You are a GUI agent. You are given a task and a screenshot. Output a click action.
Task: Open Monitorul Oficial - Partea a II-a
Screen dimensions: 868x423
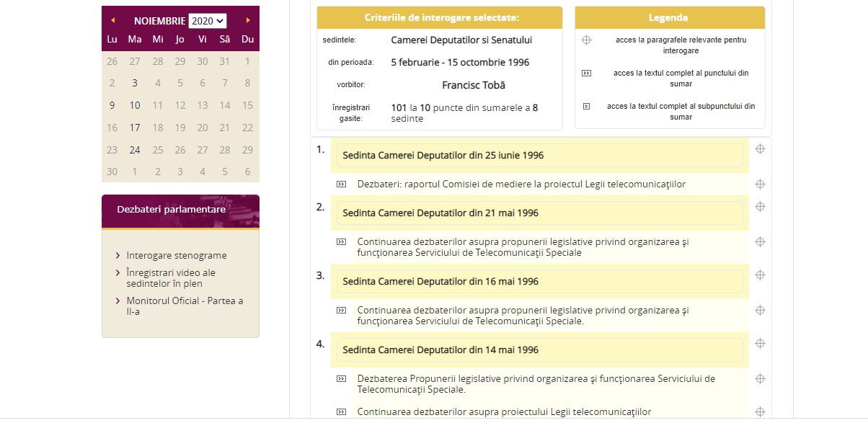click(185, 306)
